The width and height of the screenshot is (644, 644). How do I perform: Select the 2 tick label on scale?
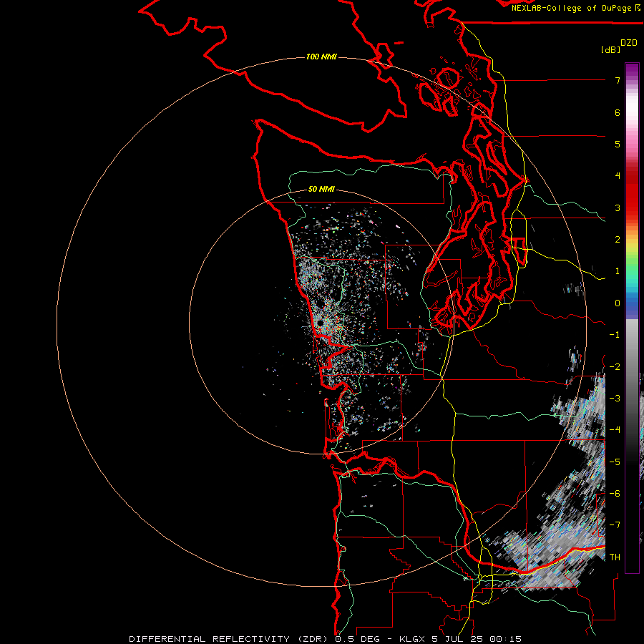point(618,240)
